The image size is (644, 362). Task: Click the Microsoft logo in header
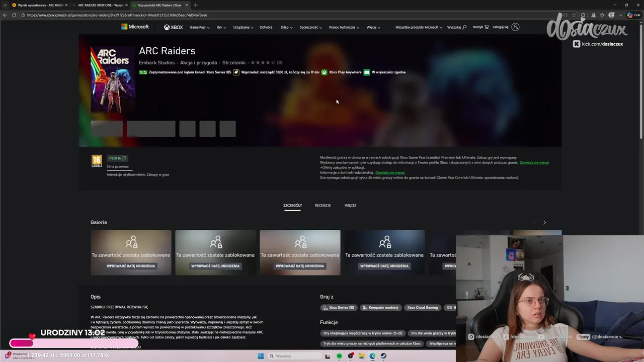coord(135,27)
